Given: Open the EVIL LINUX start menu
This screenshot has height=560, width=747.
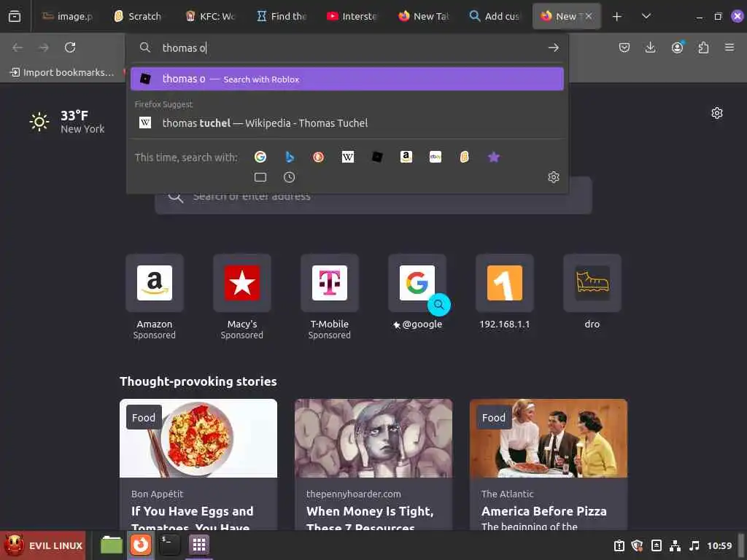Looking at the screenshot, I should coord(43,545).
